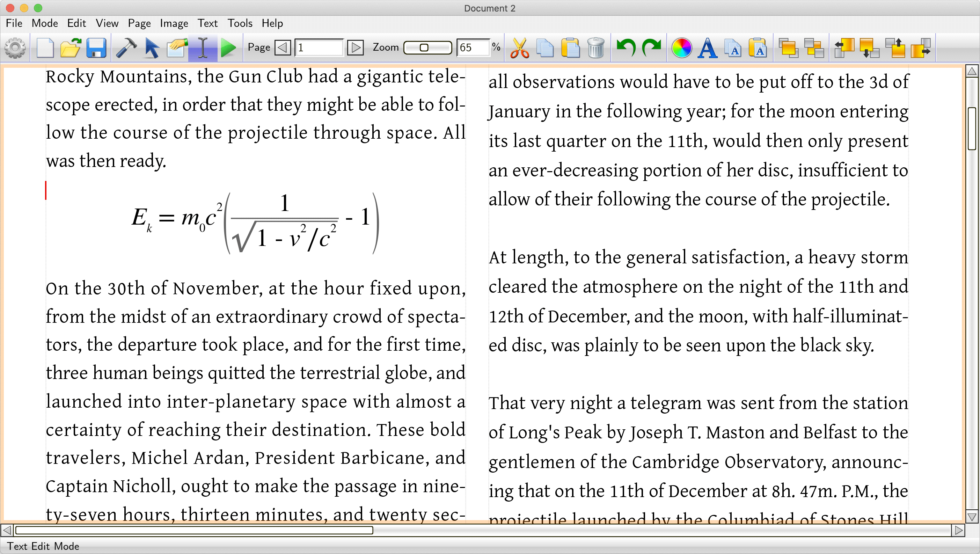Open the Image menu
Viewport: 980px width, 554px height.
[x=174, y=23]
